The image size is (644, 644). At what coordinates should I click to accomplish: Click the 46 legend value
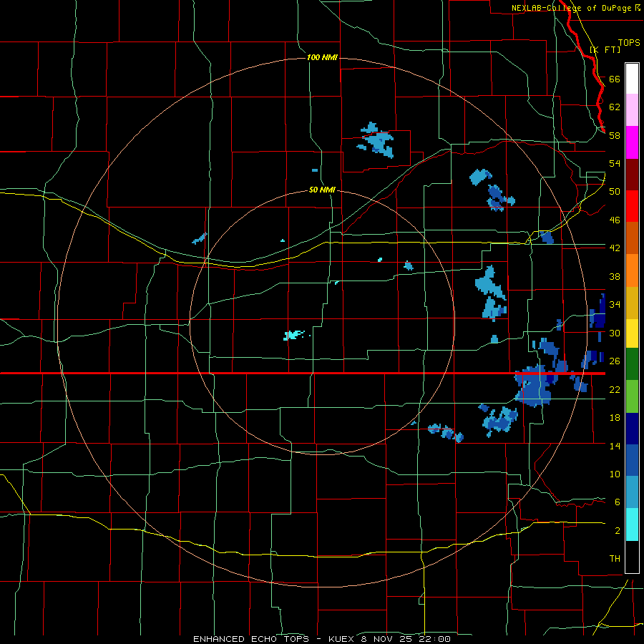point(615,220)
